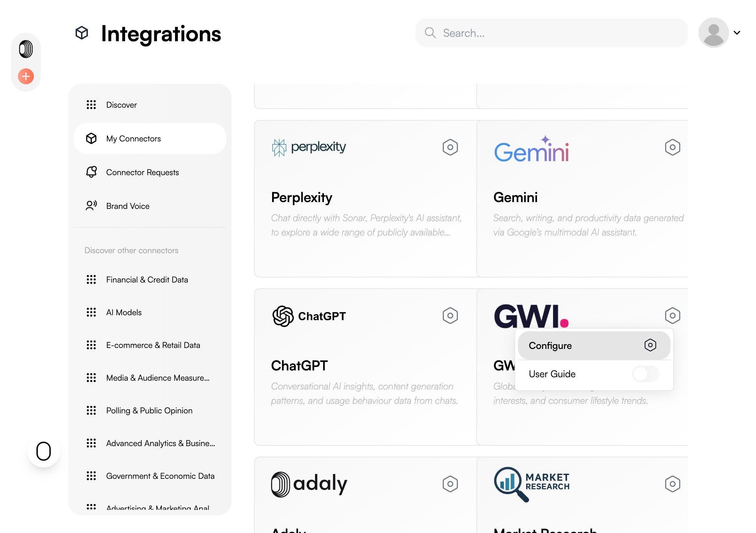Open Adaly card's hexagon settings icon
Screen dimensions: 756x533
(450, 484)
